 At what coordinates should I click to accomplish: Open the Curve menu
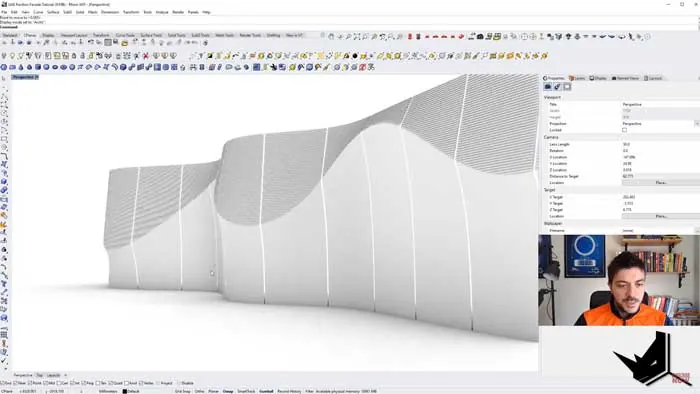coord(38,12)
